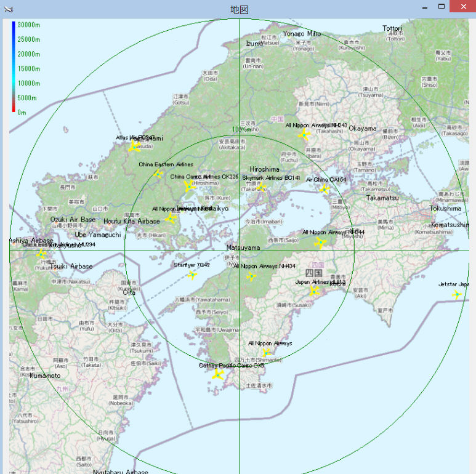Viewport: 476px width, 474px height.
Task: Select China Cargo Airlines CK226 aircraft
Action: tap(189, 186)
